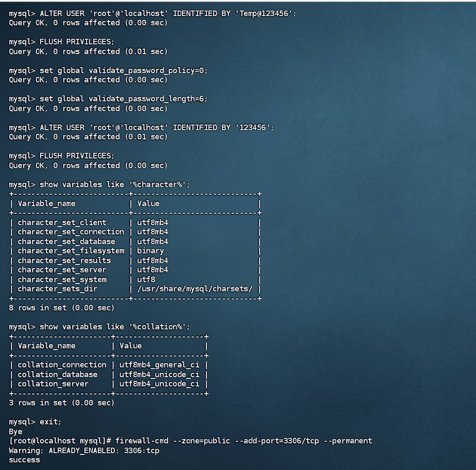
Task: Click the utf8mb4_unicode_ci value for collation_server
Action: click(159, 384)
